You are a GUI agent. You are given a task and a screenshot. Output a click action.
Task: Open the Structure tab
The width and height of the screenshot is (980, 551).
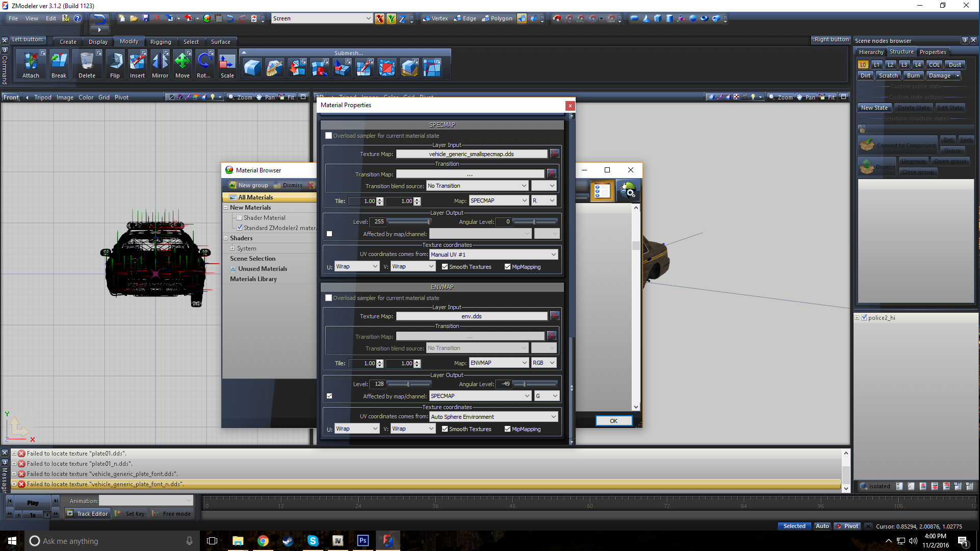pyautogui.click(x=901, y=52)
